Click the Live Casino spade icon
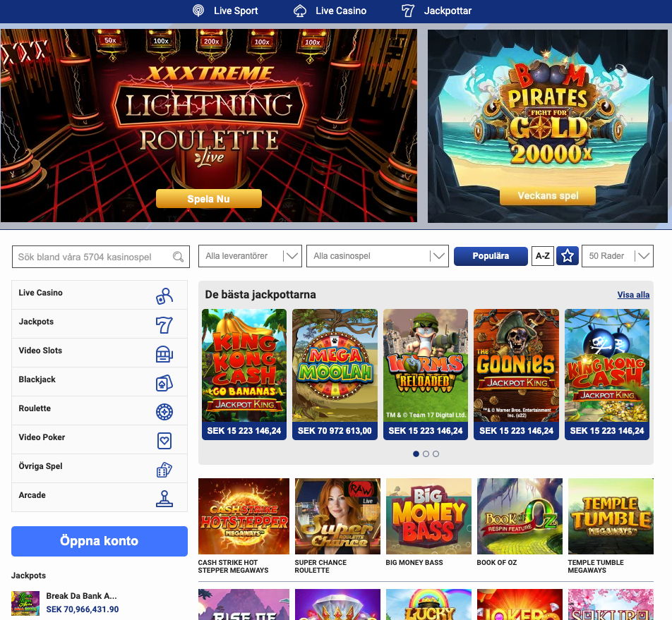The height and width of the screenshot is (620, 672). [x=300, y=11]
